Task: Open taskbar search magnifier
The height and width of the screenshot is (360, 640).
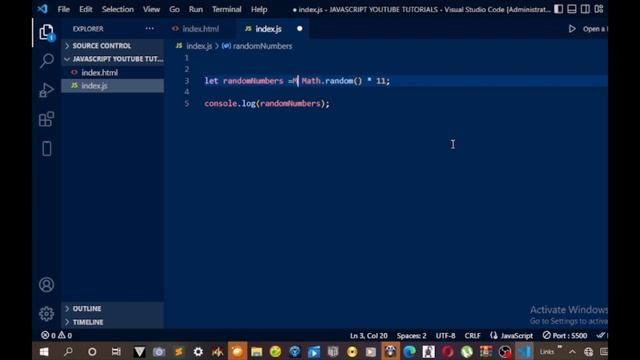Action: (x=68, y=351)
